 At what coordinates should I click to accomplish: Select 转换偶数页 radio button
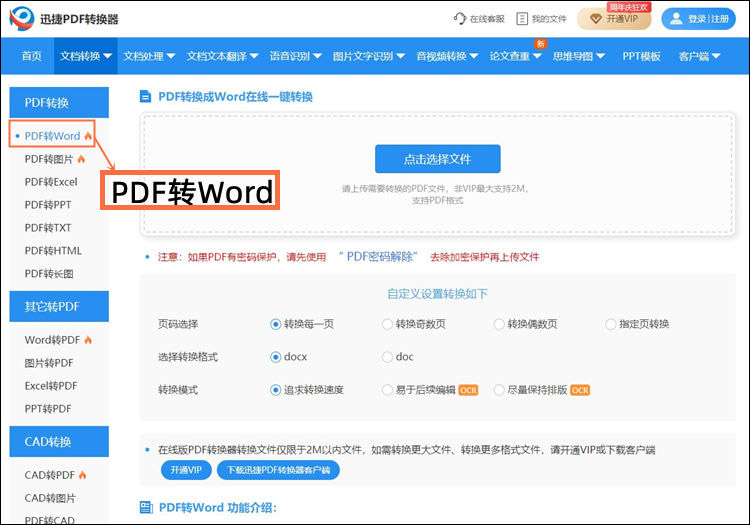click(x=499, y=325)
